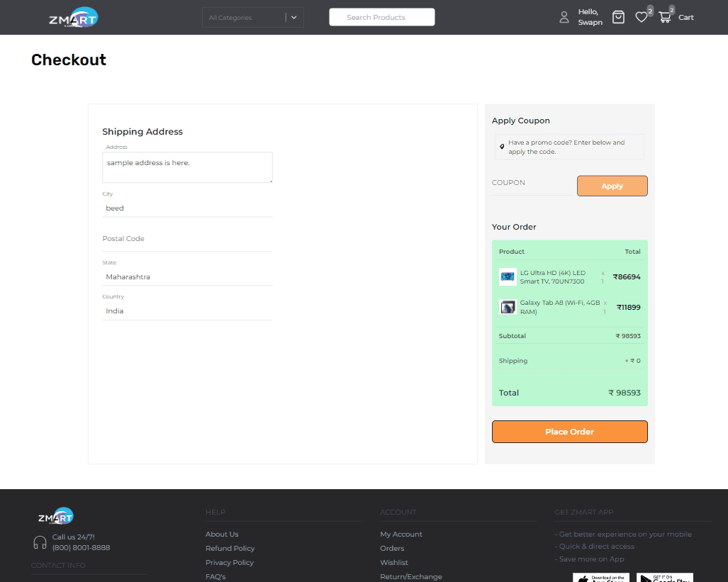Go to My Account footer link
Viewport: 728px width, 582px height.
[x=401, y=535]
